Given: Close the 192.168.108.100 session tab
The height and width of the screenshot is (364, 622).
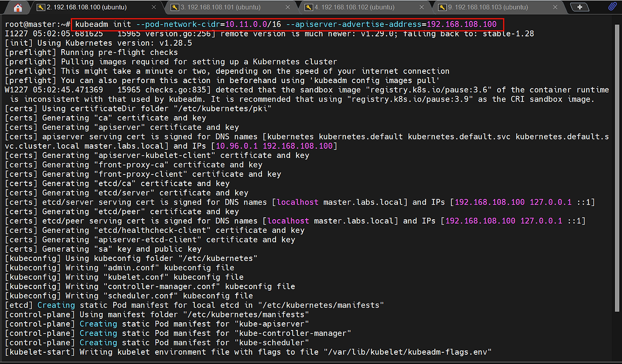Looking at the screenshot, I should [154, 7].
